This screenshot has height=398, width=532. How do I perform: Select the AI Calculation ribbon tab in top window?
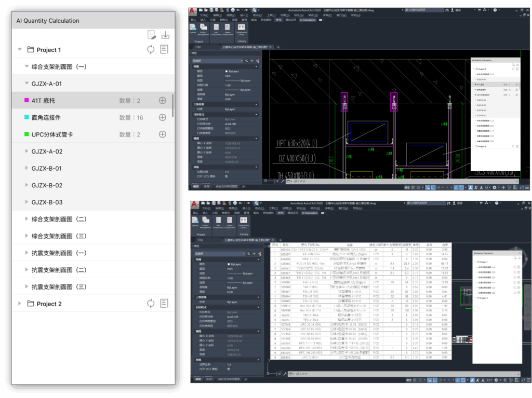tap(308, 20)
